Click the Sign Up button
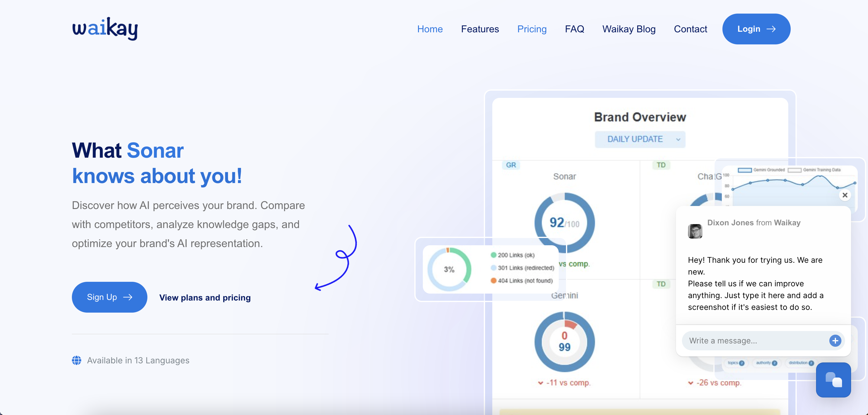Screen dimensions: 868x415 click(109, 297)
